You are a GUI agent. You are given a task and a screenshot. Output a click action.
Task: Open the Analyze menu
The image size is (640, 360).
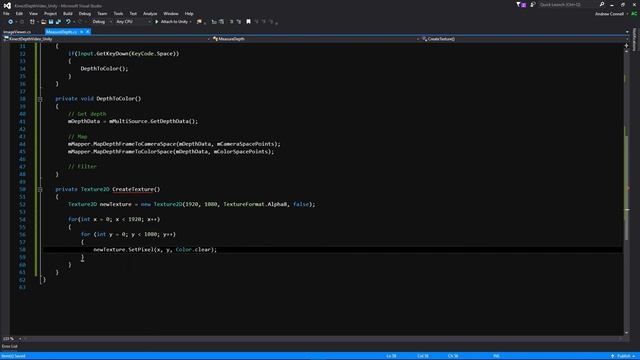tap(150, 13)
